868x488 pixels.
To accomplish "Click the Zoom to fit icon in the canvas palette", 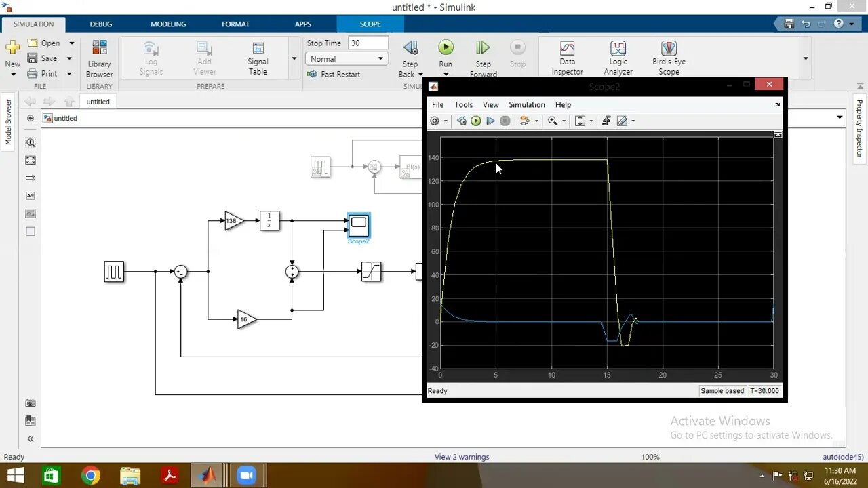I will (x=31, y=142).
